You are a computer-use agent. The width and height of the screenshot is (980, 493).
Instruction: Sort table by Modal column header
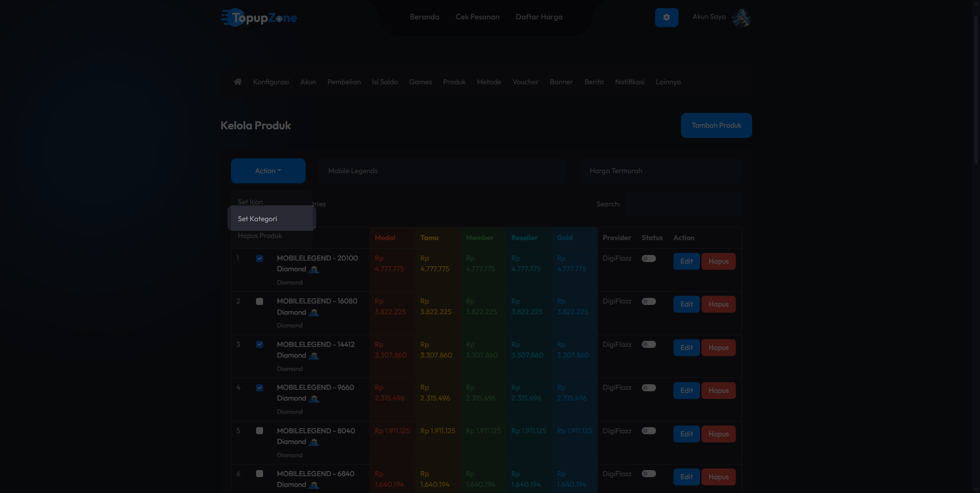click(385, 238)
